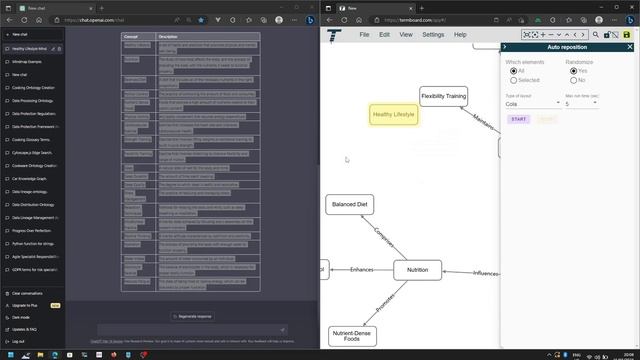Screen dimensions: 640x360
Task: Click Log out in ChatGPT sidebar
Action: tap(33, 342)
